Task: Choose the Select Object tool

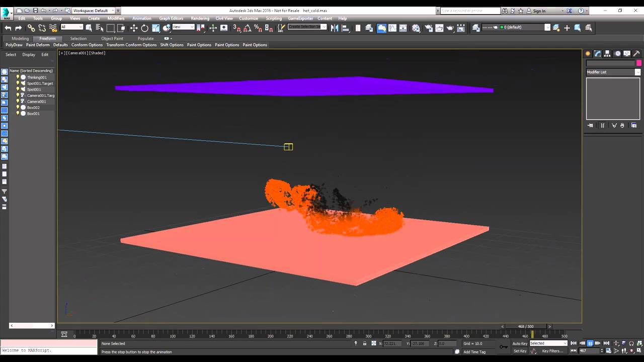Action: [x=89, y=28]
